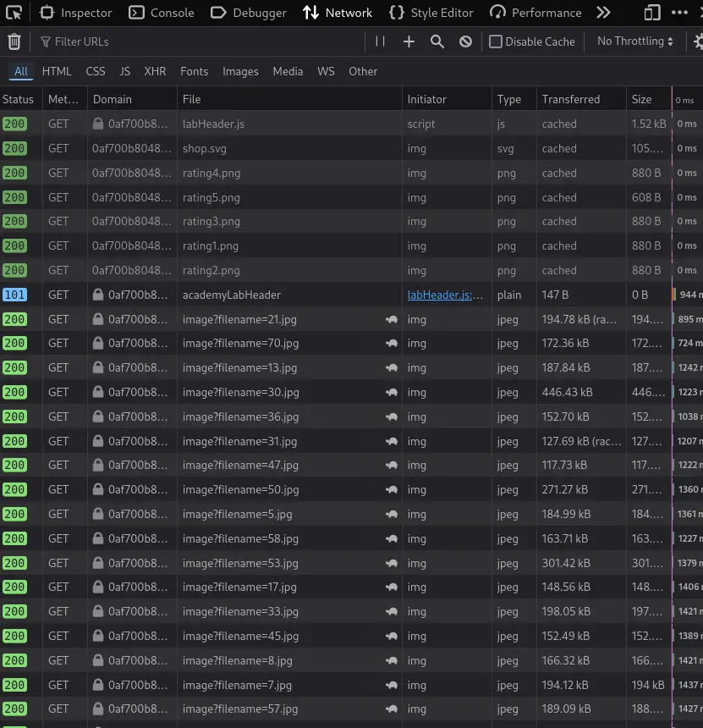Switch to the Network tab
Viewport: 703px width, 728px height.
[x=338, y=13]
